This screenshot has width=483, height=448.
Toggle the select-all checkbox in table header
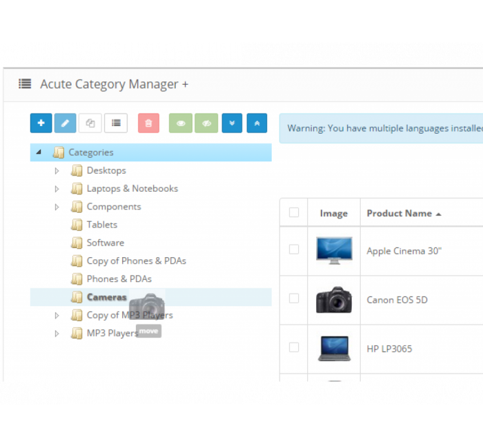coord(294,212)
